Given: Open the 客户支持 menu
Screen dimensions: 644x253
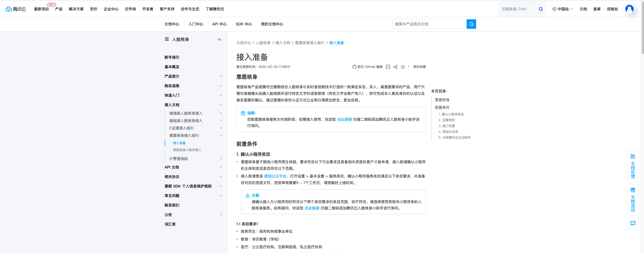Looking at the screenshot, I should (x=167, y=9).
